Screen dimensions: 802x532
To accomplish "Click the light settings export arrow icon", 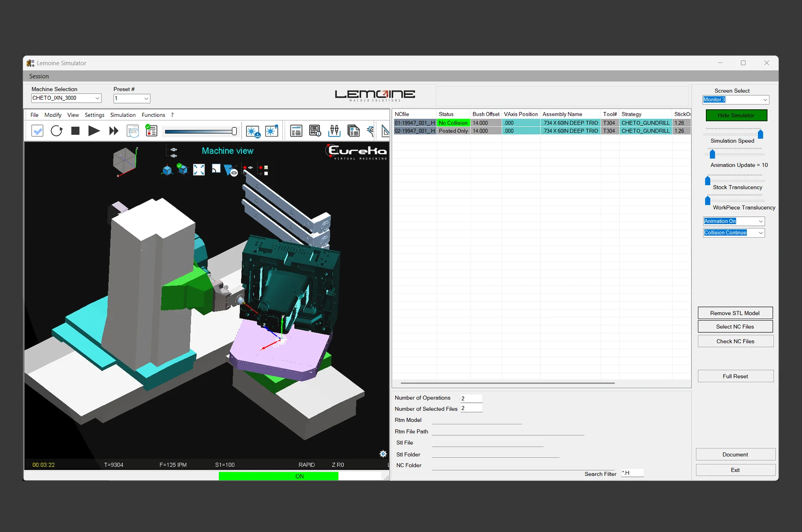I will coord(272,131).
